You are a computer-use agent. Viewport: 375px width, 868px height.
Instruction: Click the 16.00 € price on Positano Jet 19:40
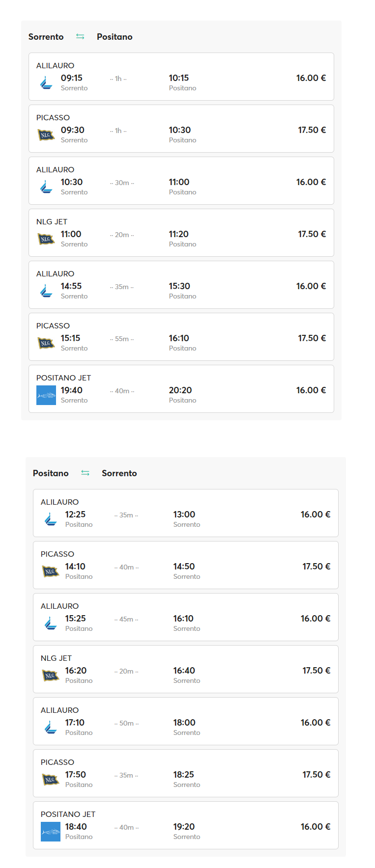tap(311, 390)
